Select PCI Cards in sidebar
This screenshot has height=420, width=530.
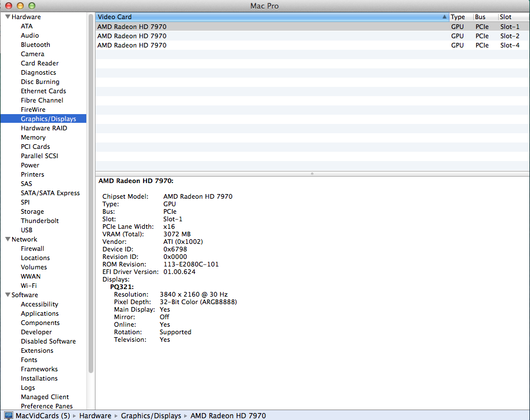pyautogui.click(x=35, y=147)
